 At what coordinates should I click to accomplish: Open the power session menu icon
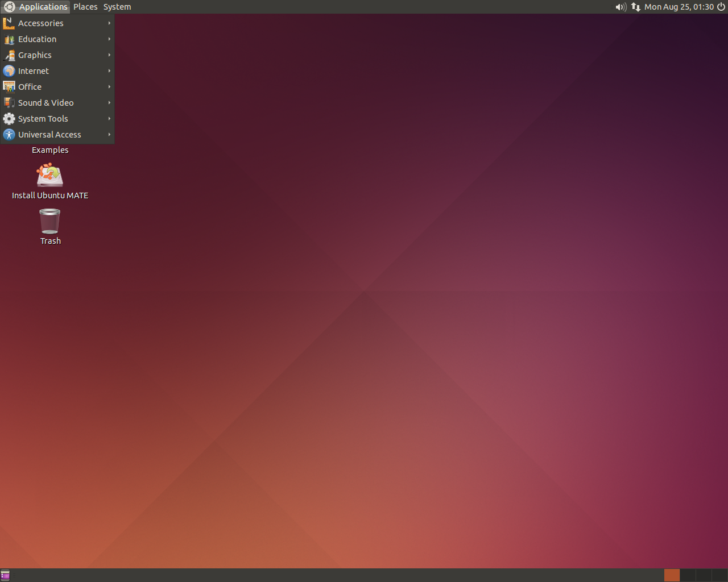(721, 7)
